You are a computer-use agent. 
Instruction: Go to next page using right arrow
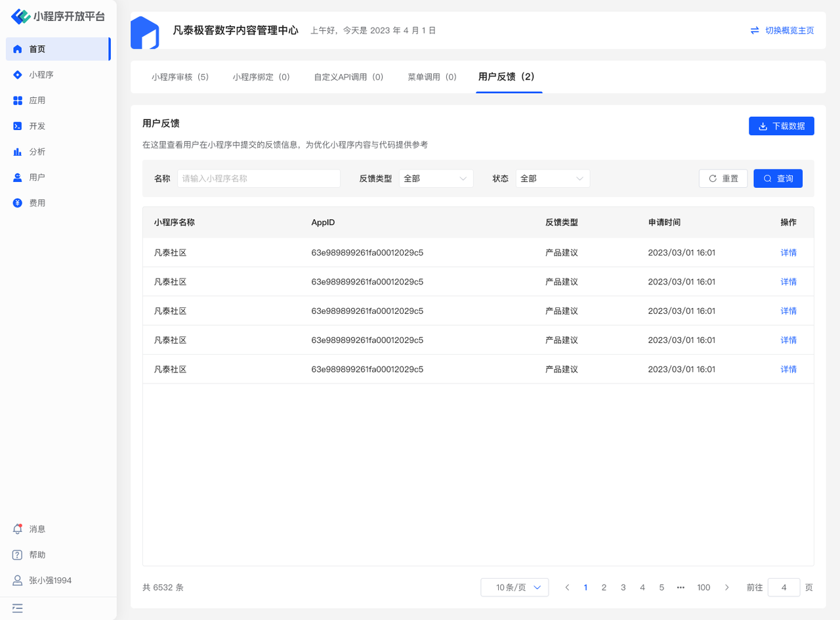(x=726, y=587)
